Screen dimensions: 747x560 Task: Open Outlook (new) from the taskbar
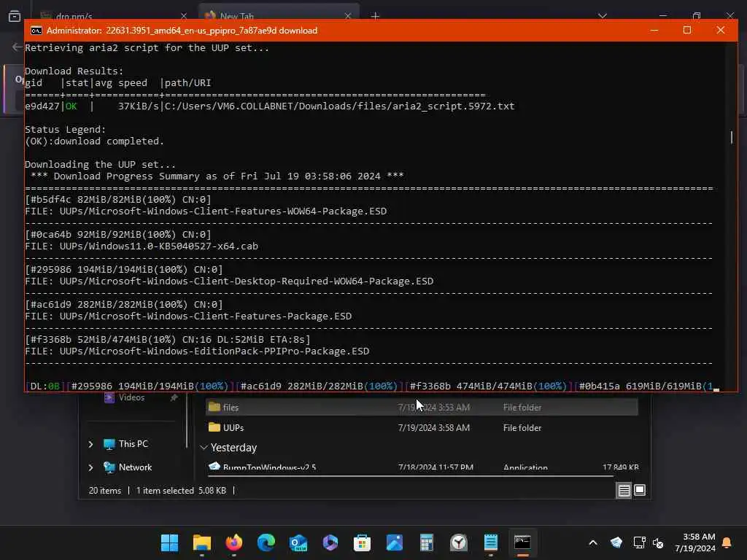point(298,542)
